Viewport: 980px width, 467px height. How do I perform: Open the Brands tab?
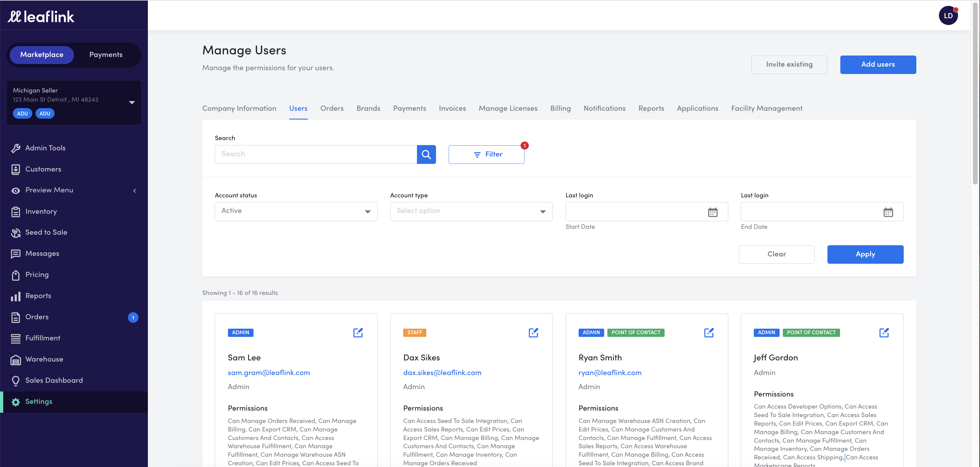click(368, 109)
